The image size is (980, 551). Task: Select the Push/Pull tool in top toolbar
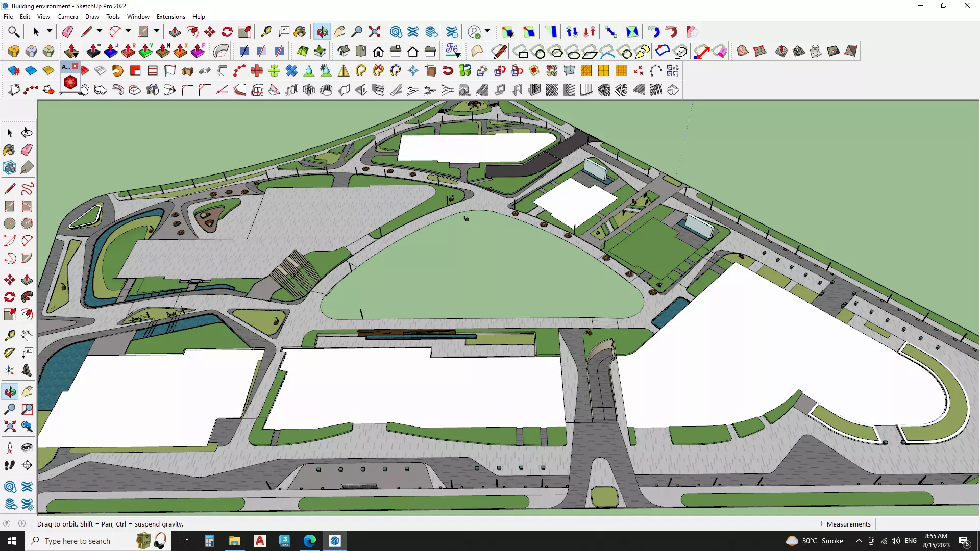[x=175, y=32]
